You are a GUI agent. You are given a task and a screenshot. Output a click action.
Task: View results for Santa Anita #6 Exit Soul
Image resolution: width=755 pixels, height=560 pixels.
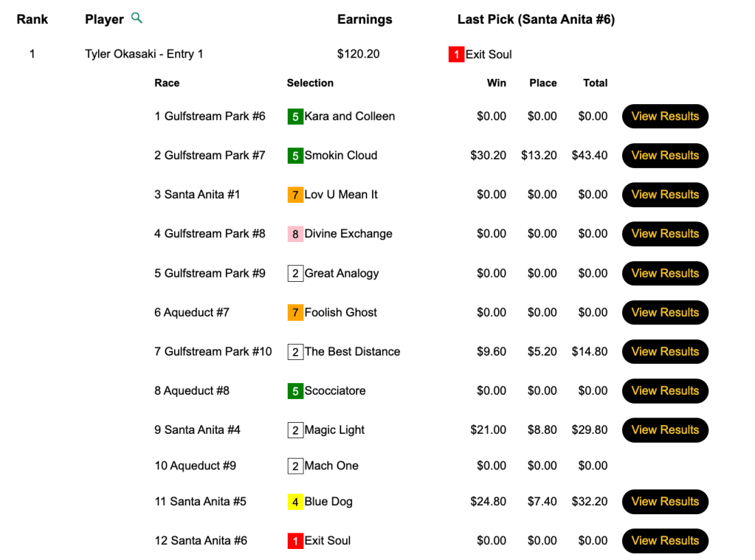click(x=664, y=541)
